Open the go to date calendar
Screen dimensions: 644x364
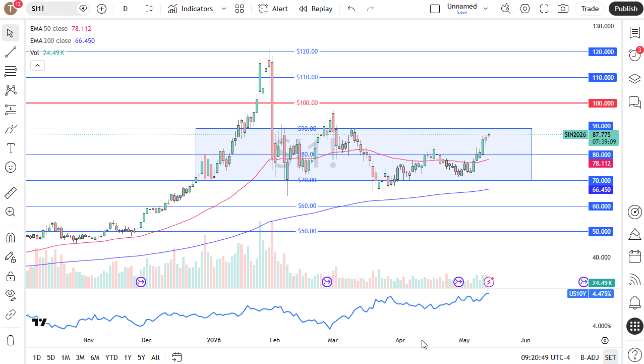[x=177, y=357]
